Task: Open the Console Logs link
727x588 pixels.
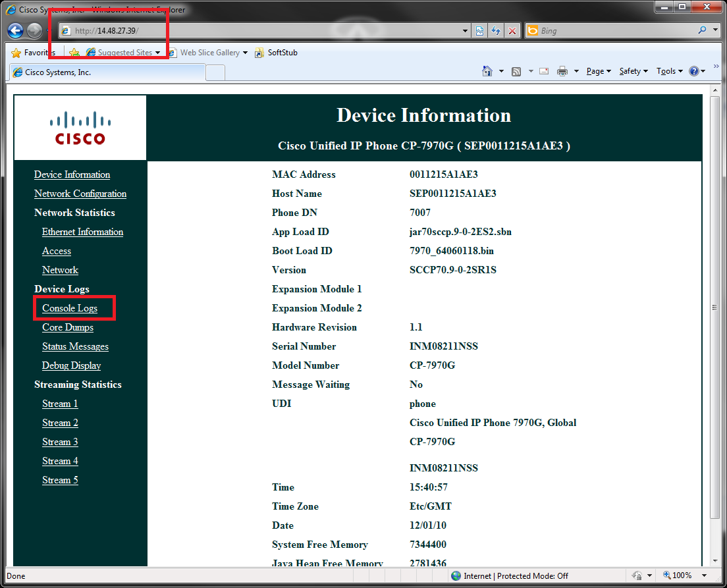Action: pos(70,308)
